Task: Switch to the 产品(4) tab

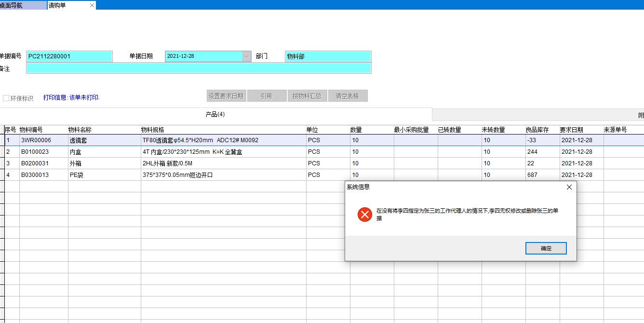Action: (x=215, y=114)
